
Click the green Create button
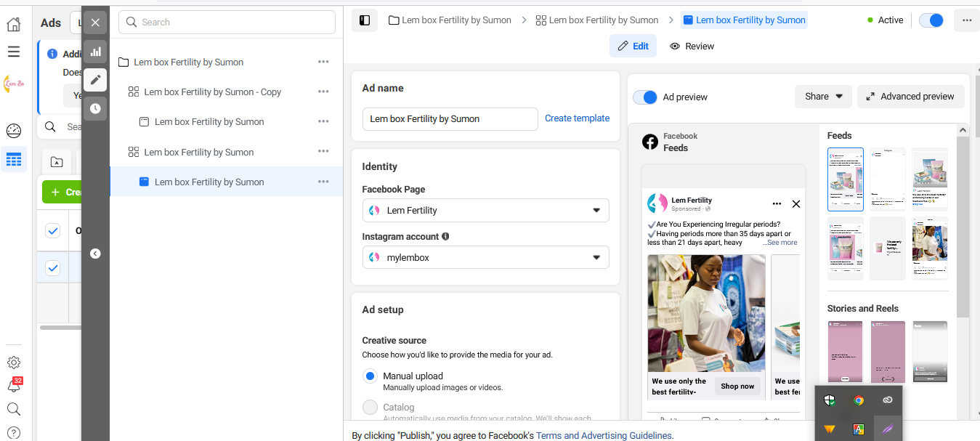click(62, 192)
